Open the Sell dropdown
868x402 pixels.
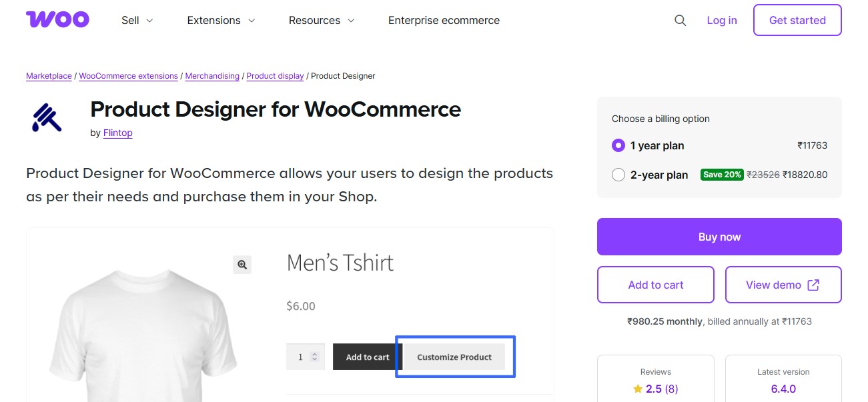pos(136,20)
